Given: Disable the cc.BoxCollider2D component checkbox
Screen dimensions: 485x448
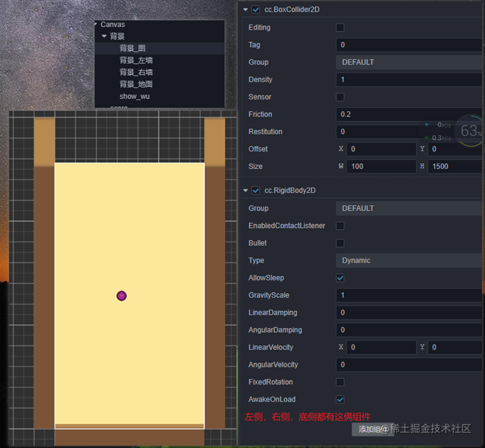Looking at the screenshot, I should coord(256,10).
